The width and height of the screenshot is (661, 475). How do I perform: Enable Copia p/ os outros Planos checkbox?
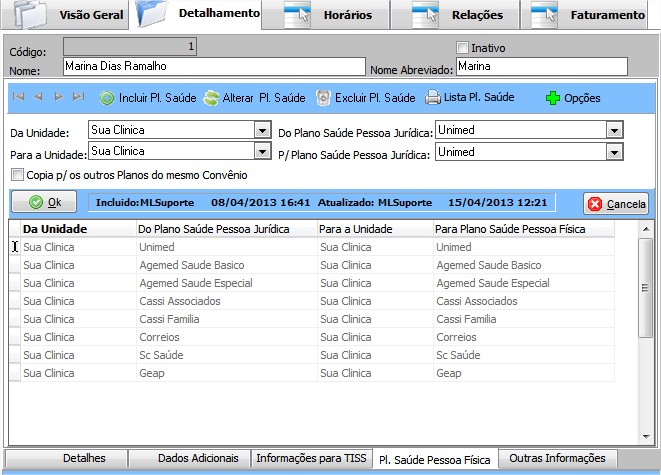[17, 175]
